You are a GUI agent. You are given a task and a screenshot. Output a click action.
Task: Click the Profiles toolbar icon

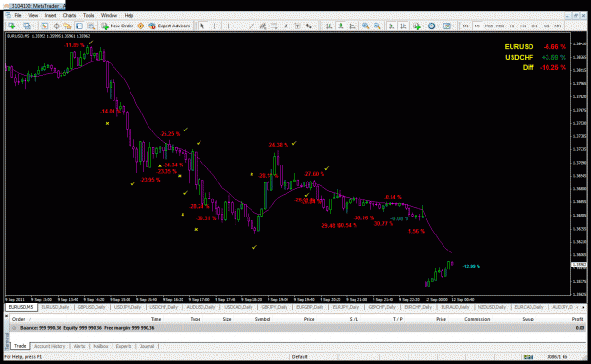tap(26, 26)
